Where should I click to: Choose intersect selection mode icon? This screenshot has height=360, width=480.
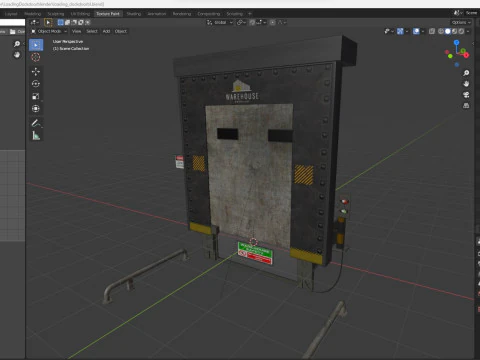coord(87,22)
